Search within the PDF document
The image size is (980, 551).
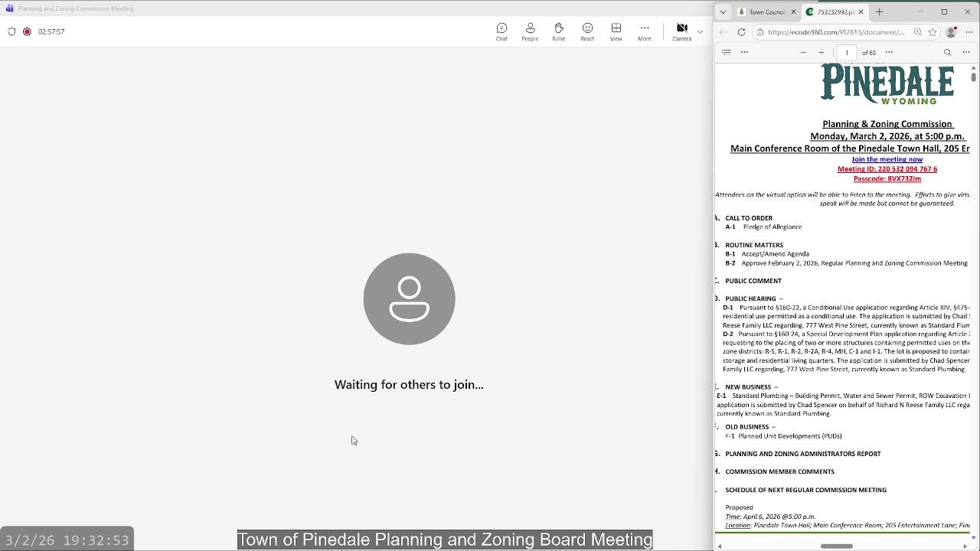[948, 52]
